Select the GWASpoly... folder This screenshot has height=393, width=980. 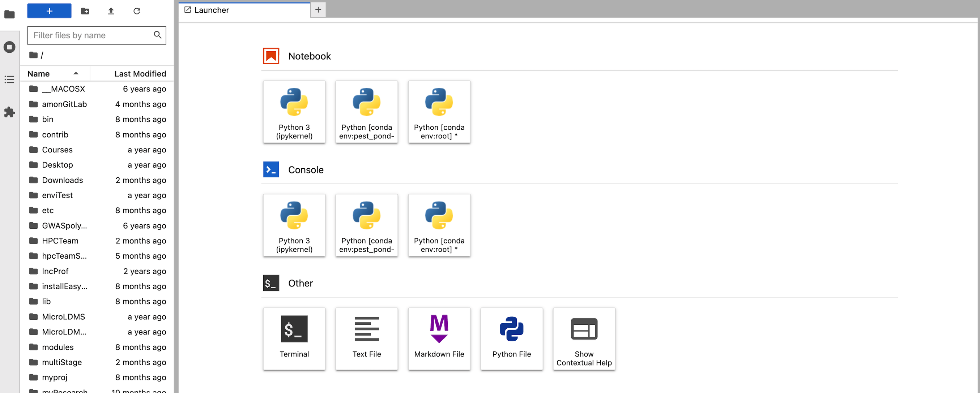click(97, 226)
